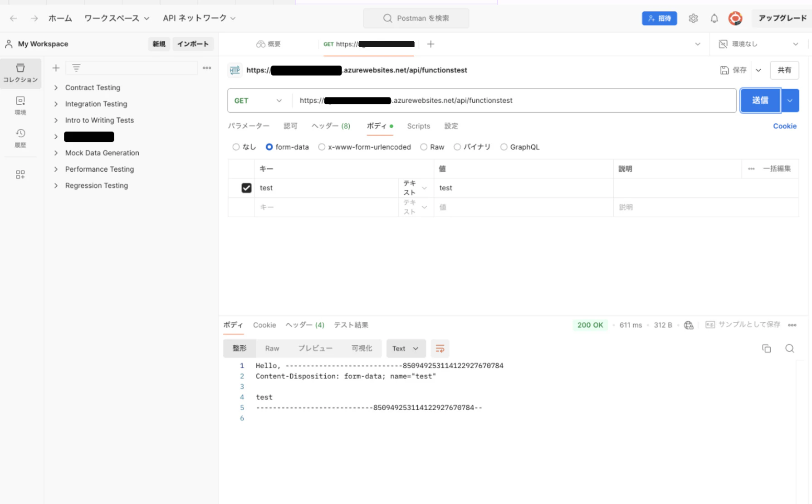Switch to the ヘッダー (8) request tab
The height and width of the screenshot is (504, 812).
click(331, 126)
